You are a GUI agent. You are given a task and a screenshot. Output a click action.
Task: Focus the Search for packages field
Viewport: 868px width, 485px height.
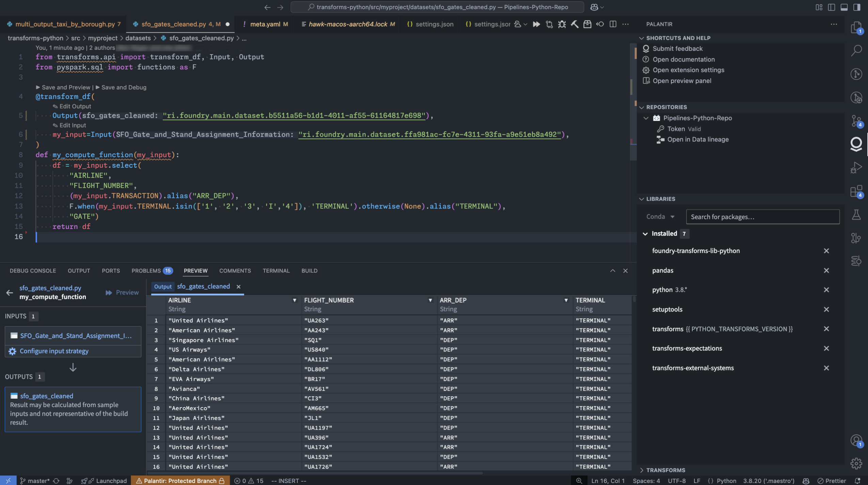[762, 217]
